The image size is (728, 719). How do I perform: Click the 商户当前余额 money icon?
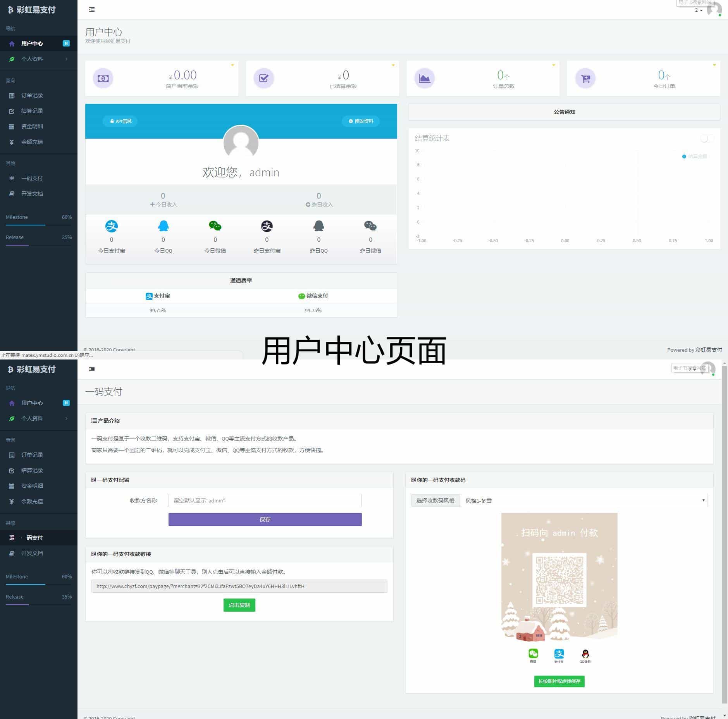[x=103, y=78]
